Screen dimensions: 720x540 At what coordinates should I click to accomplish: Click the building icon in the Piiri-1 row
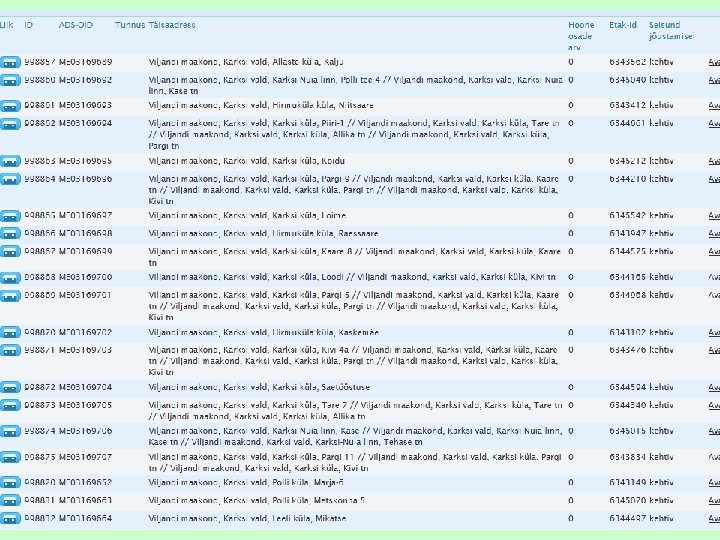(x=10, y=124)
